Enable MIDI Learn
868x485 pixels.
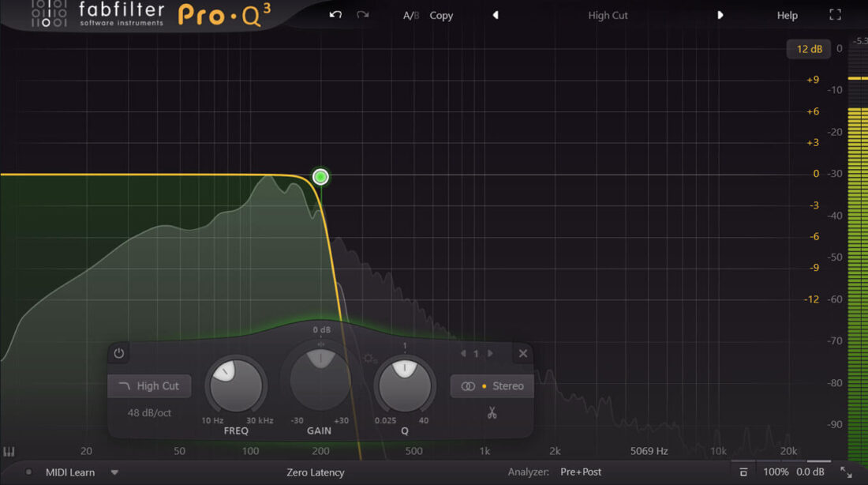pos(70,472)
